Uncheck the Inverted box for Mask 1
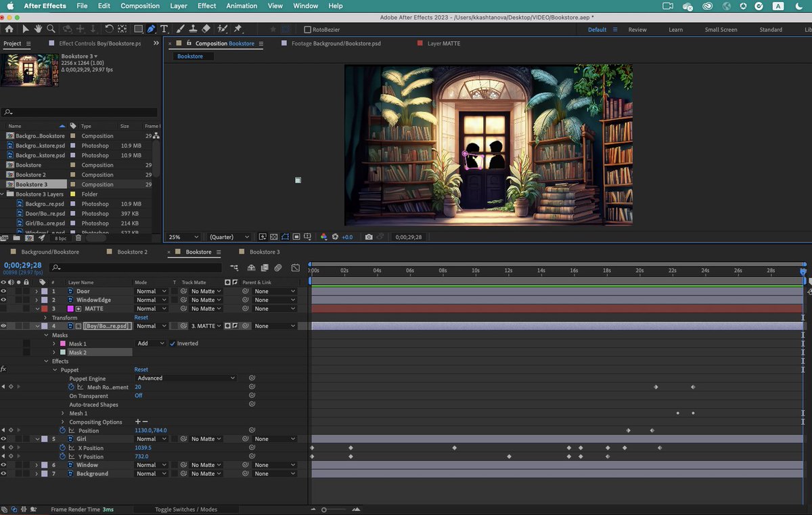812x515 pixels. pyautogui.click(x=173, y=343)
